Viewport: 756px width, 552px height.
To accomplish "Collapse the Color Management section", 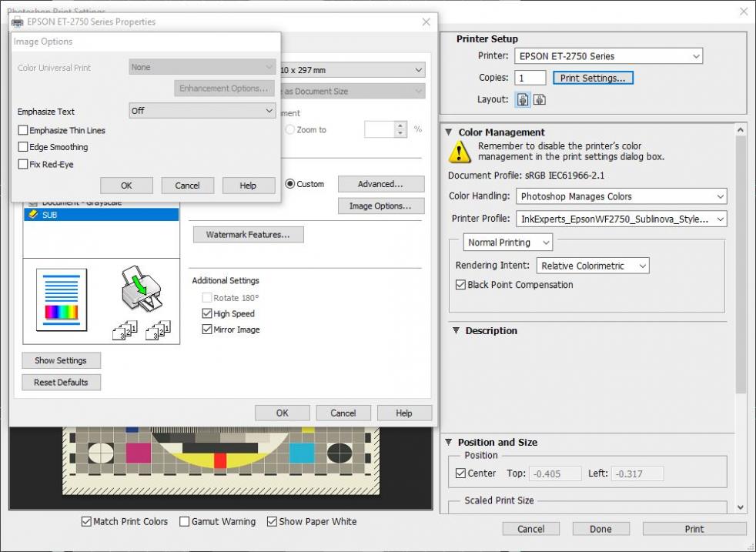I will (449, 132).
